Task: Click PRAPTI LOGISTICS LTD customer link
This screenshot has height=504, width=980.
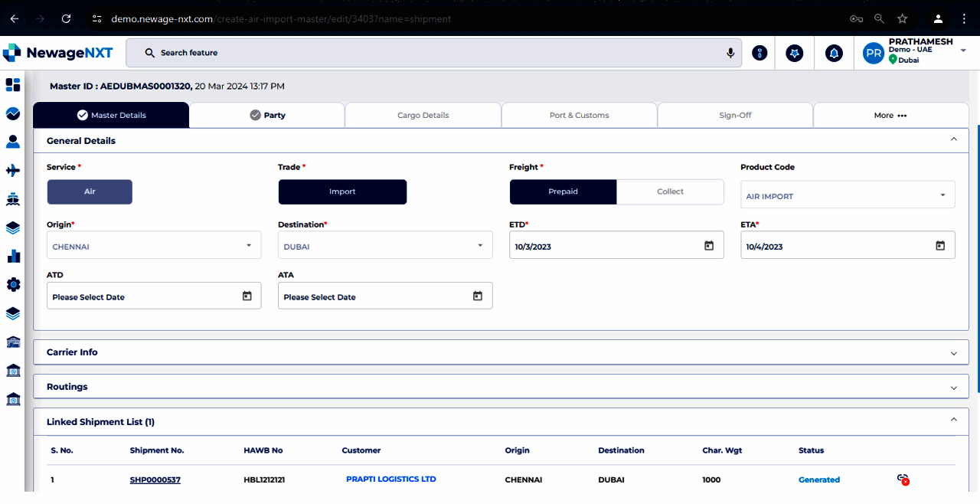Action: (390, 479)
